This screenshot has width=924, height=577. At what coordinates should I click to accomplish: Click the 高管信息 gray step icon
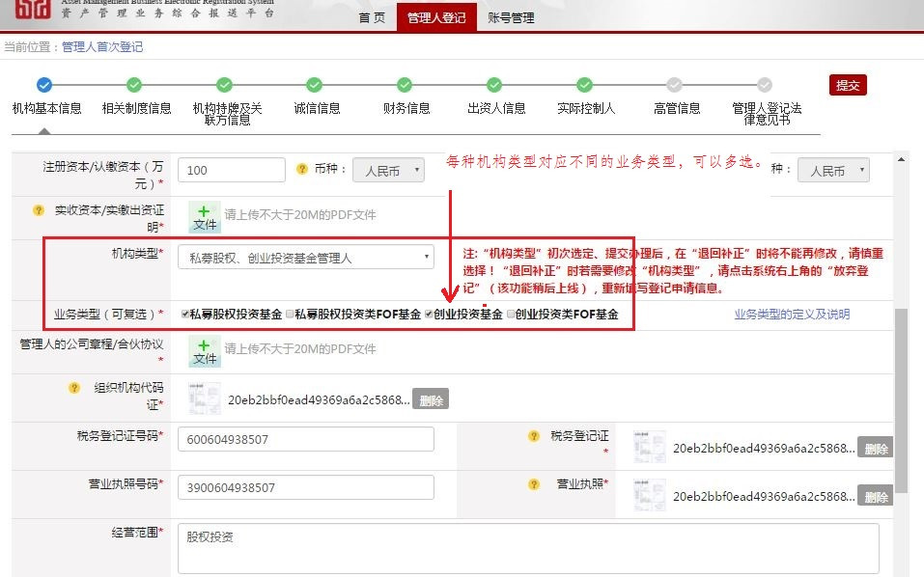pos(675,85)
